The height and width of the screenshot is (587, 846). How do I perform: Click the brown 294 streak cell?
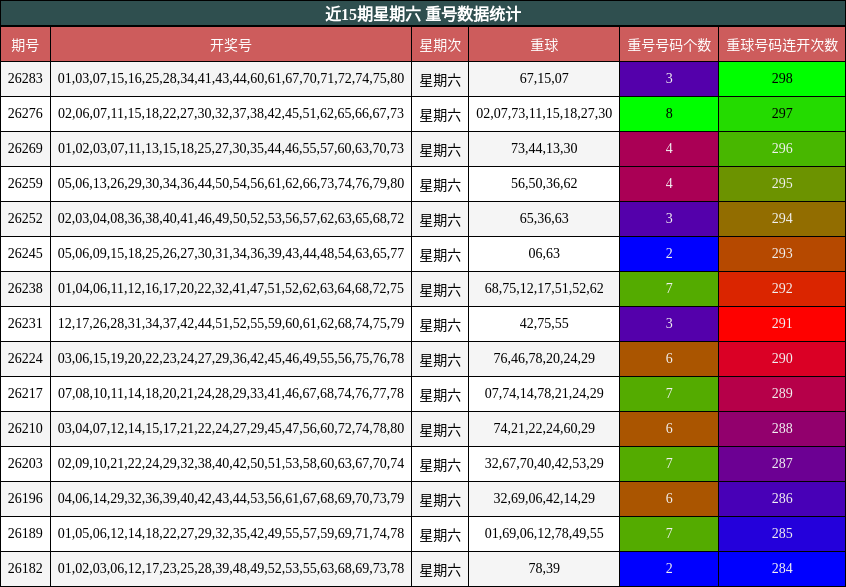(x=782, y=219)
